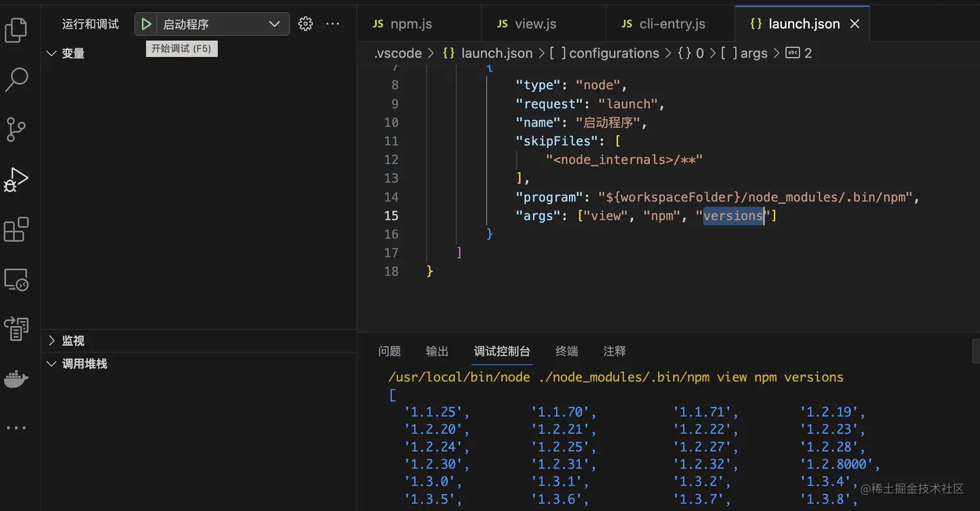This screenshot has height=511, width=980.
Task: Open the Extensions view icon
Action: tap(16, 229)
